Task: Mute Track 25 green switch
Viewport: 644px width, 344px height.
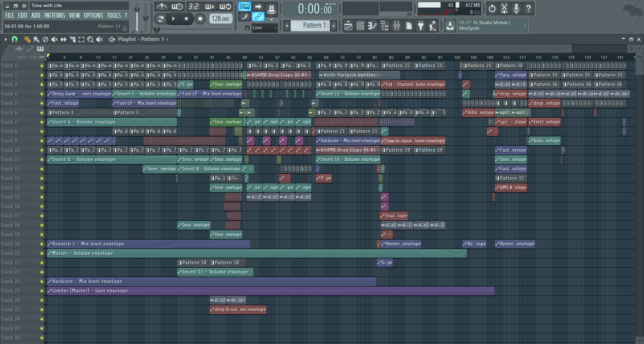Action: [42, 291]
